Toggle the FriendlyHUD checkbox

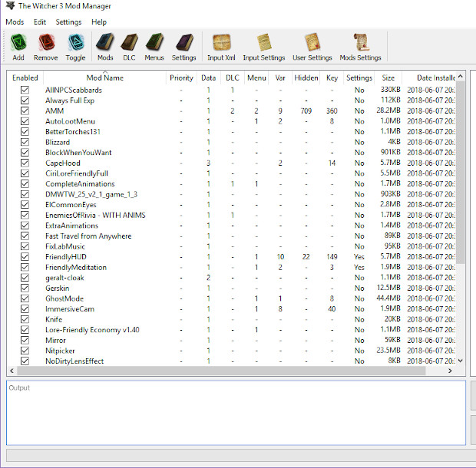25,256
